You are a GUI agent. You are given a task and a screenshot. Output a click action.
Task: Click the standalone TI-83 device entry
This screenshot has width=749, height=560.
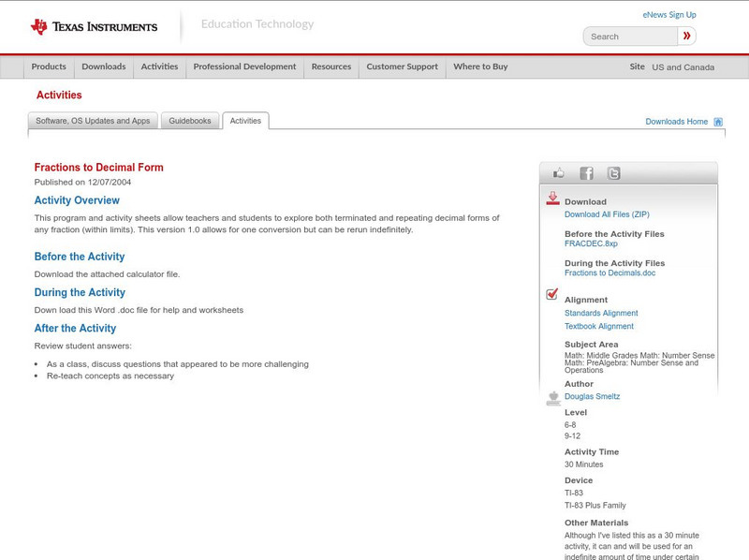pyautogui.click(x=574, y=493)
